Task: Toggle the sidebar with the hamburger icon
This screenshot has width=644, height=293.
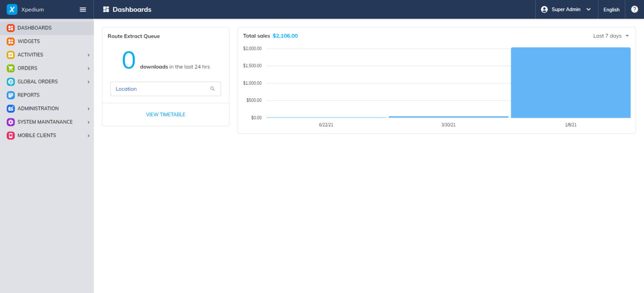Action: 83,9
